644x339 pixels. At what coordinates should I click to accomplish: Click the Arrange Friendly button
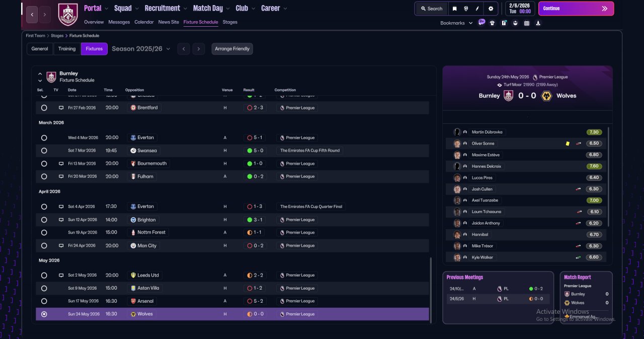click(x=232, y=49)
